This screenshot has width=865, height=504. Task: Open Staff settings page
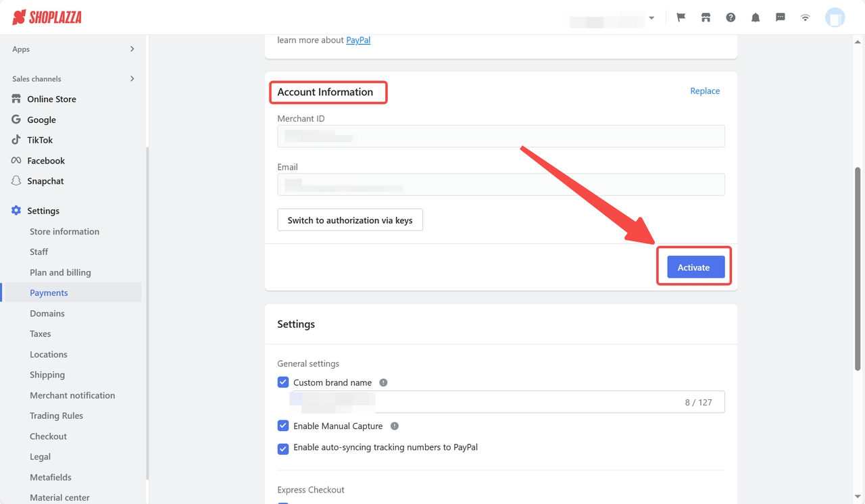tap(39, 252)
